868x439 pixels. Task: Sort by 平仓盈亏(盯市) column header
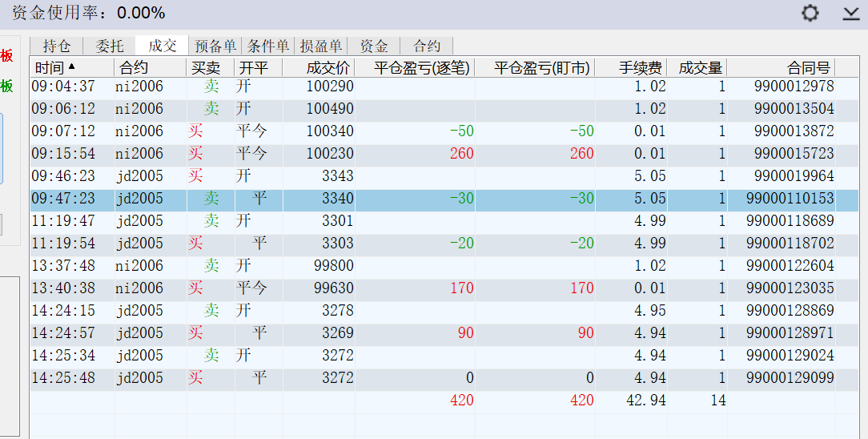pyautogui.click(x=536, y=67)
